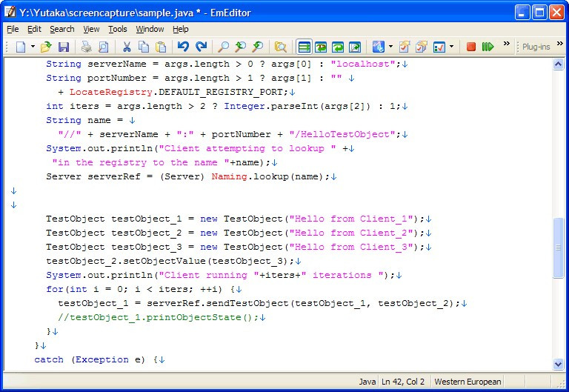The height and width of the screenshot is (392, 569).
Task: Click commented //testObject_1.printObjectState line
Action: tap(159, 318)
